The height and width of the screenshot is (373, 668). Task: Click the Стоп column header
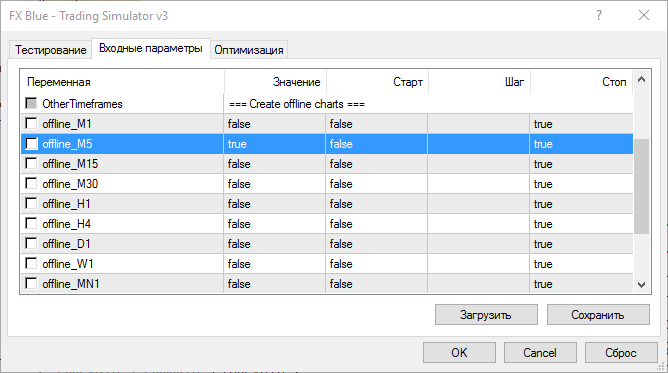point(582,82)
